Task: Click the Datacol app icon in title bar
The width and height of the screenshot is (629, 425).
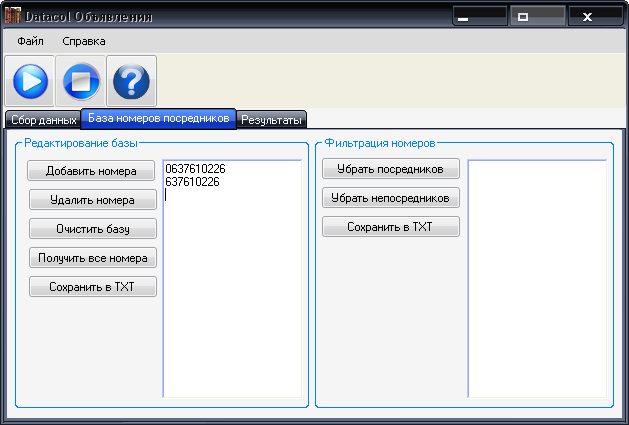Action: 12,16
